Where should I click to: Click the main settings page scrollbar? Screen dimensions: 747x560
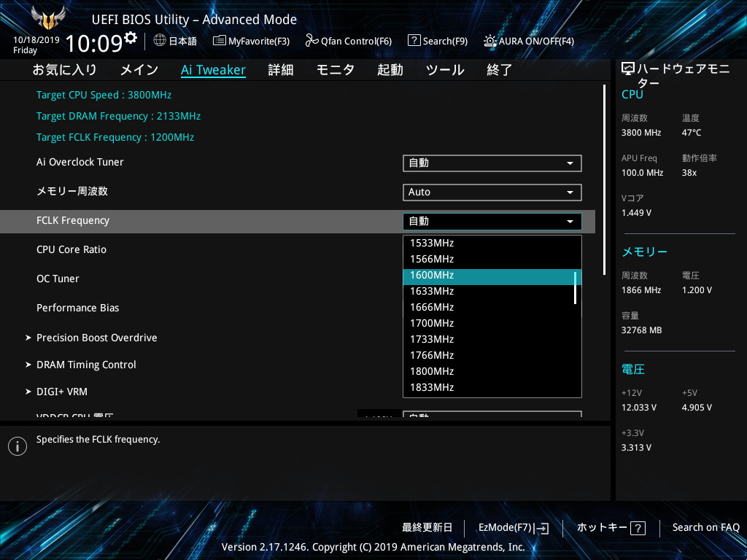click(x=604, y=179)
